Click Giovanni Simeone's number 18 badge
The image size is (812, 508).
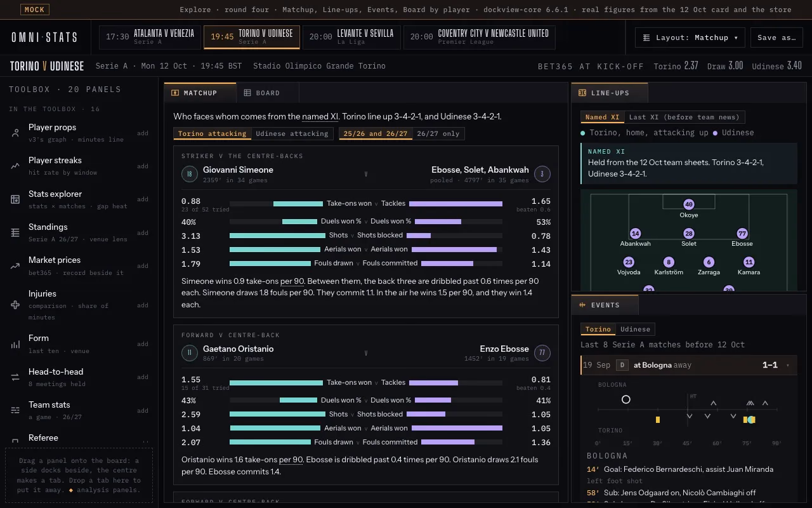coord(190,174)
